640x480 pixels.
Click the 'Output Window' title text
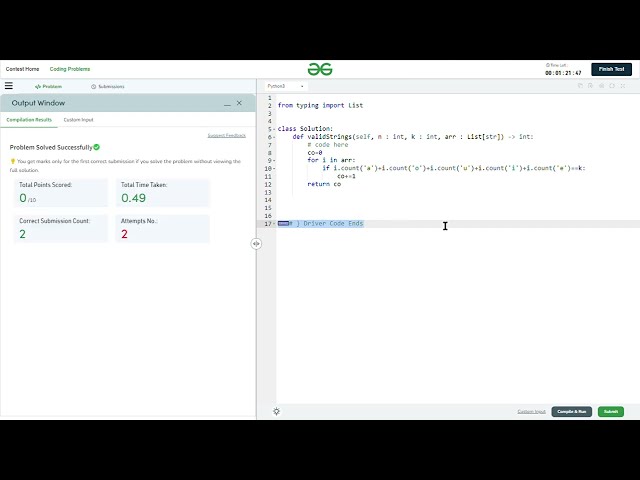[38, 103]
